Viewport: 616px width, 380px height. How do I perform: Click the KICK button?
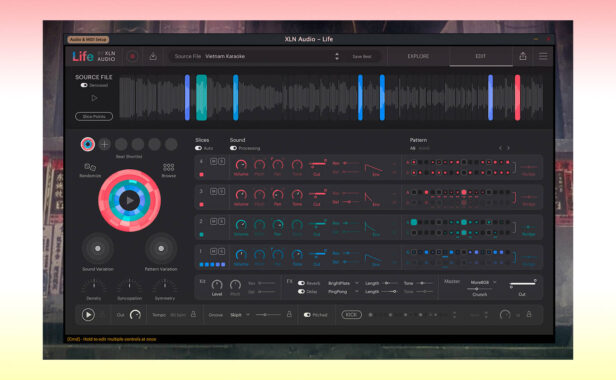click(351, 315)
